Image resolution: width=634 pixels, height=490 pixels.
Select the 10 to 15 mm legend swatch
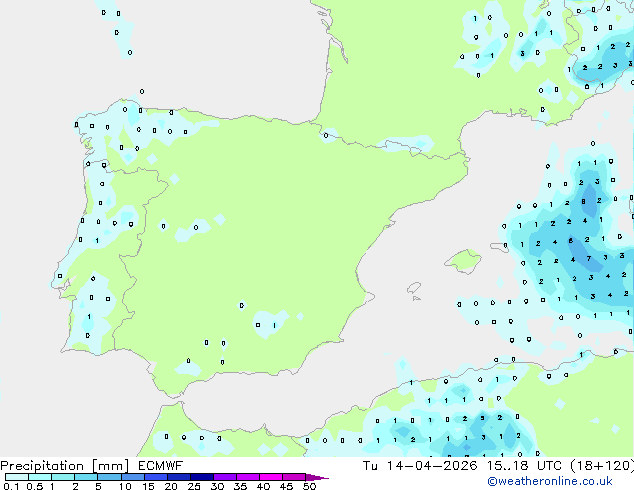[x=132, y=477]
